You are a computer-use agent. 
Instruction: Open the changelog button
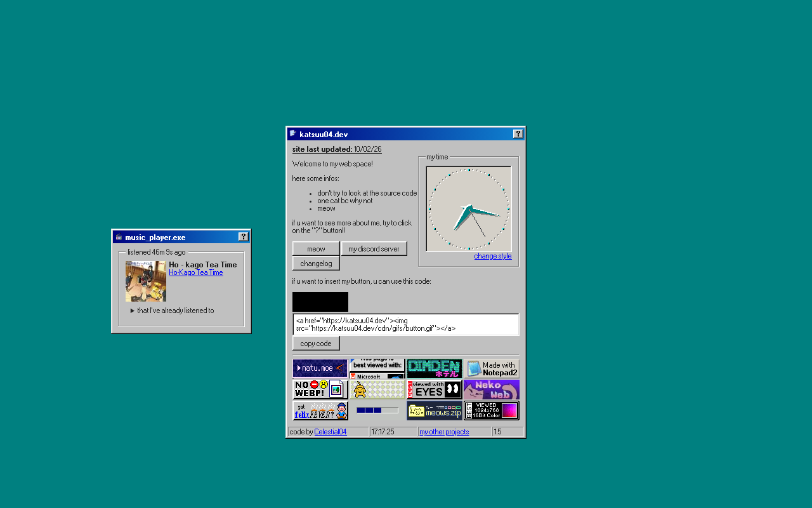316,264
